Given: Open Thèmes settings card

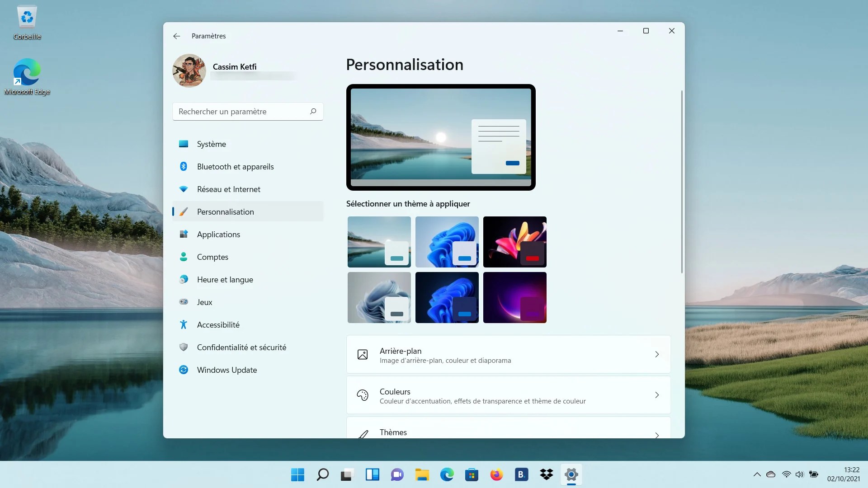Looking at the screenshot, I should click(x=508, y=428).
